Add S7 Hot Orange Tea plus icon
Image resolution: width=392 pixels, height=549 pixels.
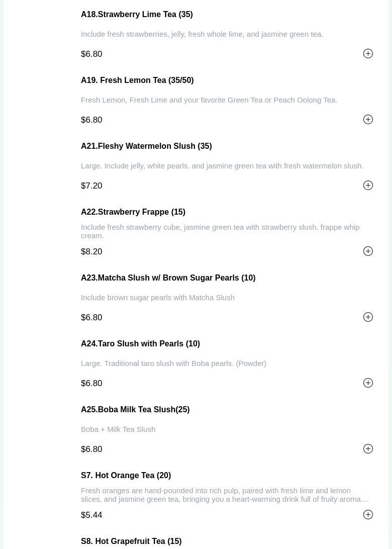tap(368, 515)
